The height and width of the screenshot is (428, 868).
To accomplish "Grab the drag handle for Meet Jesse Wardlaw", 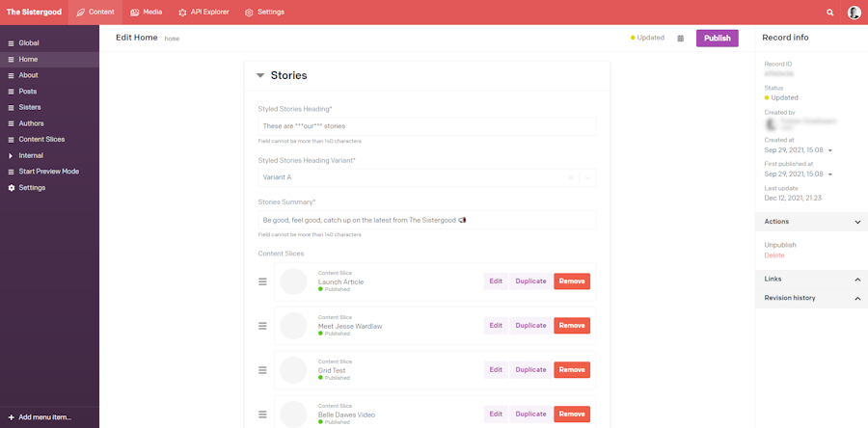I will 263,326.
